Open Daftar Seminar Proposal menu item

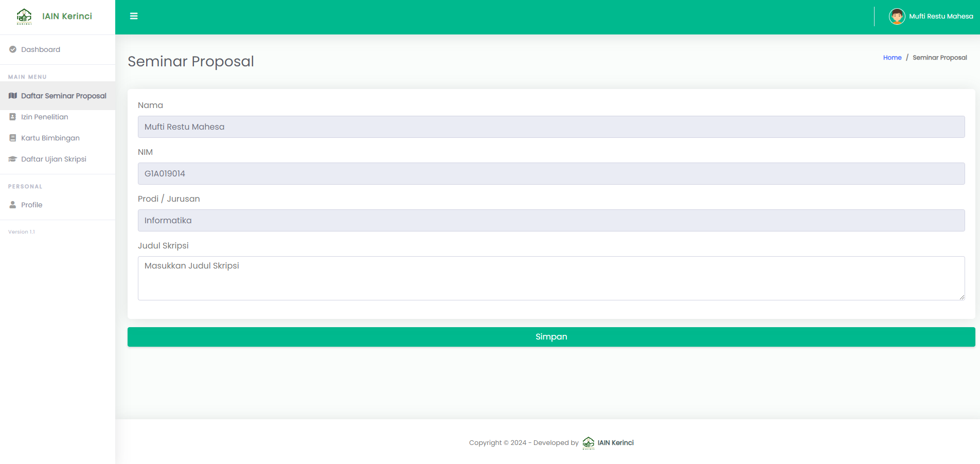(x=58, y=96)
